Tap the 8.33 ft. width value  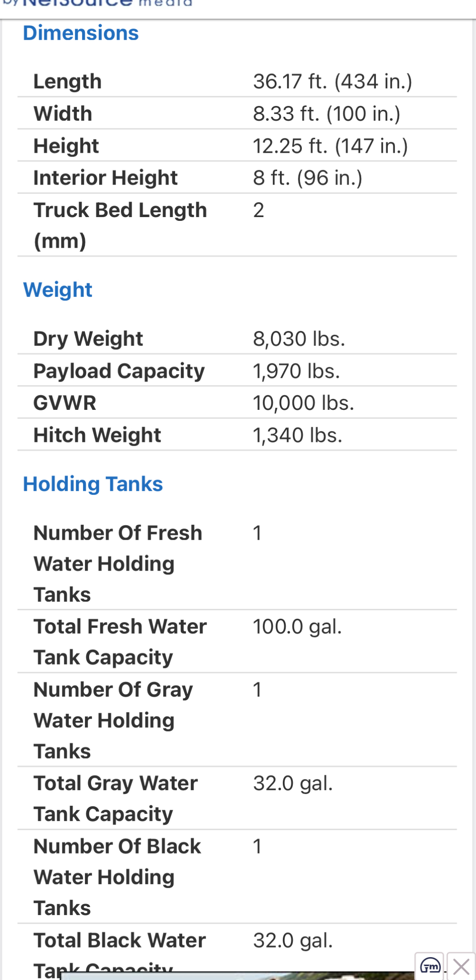pyautogui.click(x=327, y=114)
